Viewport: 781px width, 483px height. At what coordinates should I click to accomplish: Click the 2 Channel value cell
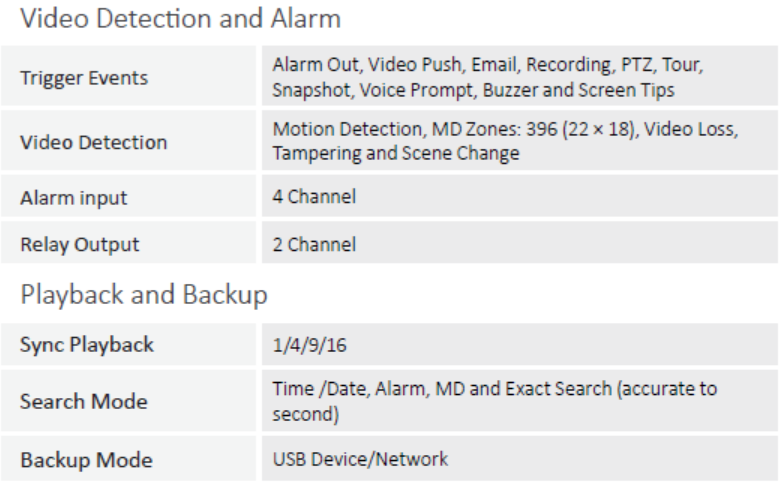tap(520, 243)
